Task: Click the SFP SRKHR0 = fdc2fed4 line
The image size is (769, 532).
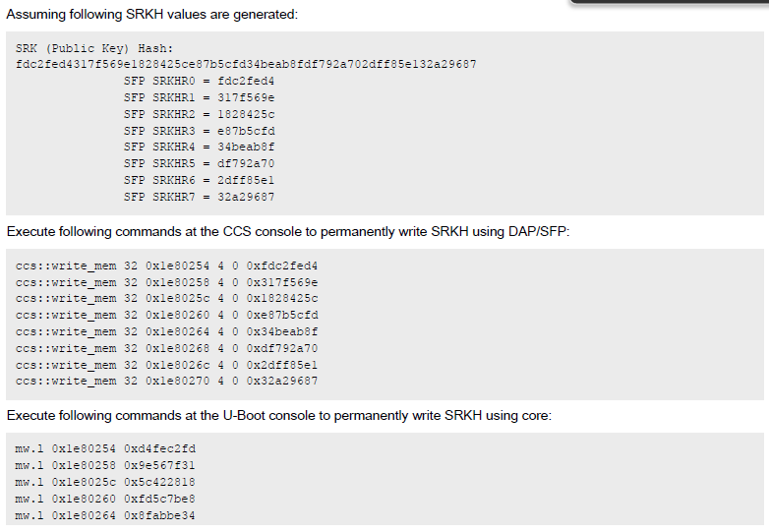Action: click(199, 81)
